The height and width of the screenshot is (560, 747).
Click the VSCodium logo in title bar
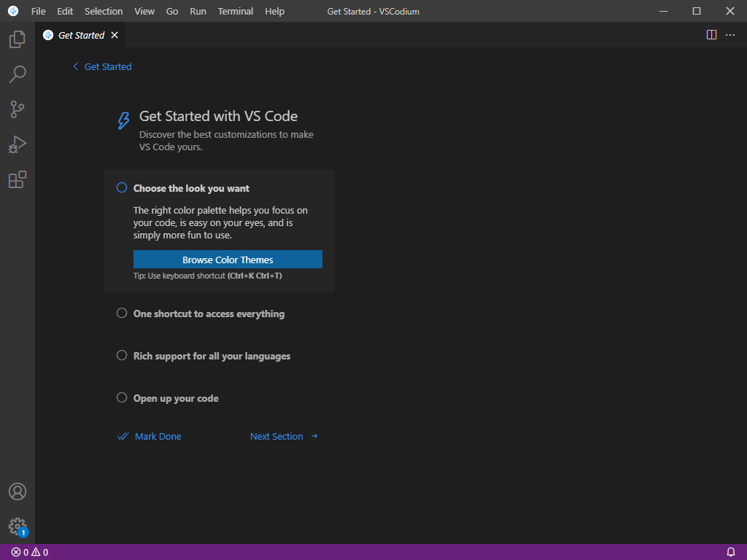(13, 11)
